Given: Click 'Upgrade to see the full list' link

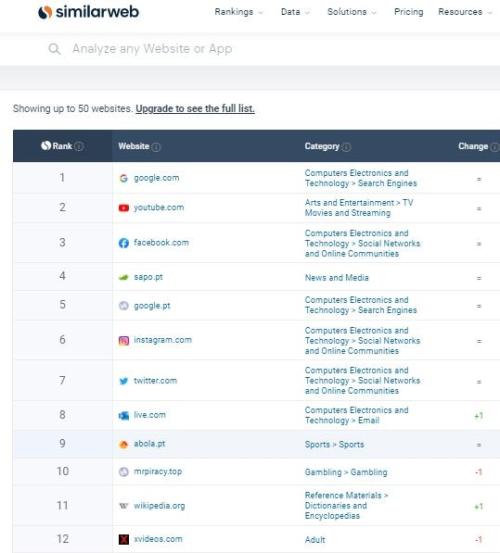Looking at the screenshot, I should click(x=195, y=109).
